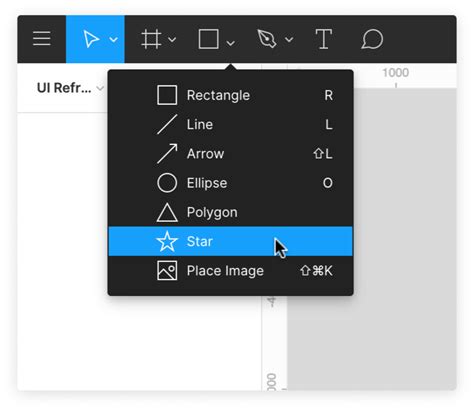Select the Text tool icon
Image resolution: width=474 pixels, height=410 pixels.
323,39
